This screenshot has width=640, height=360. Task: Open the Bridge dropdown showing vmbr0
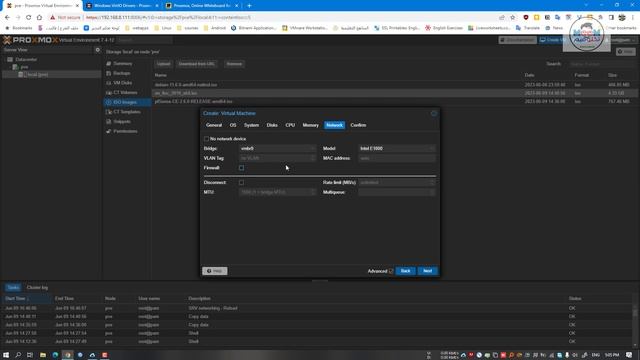click(278, 149)
